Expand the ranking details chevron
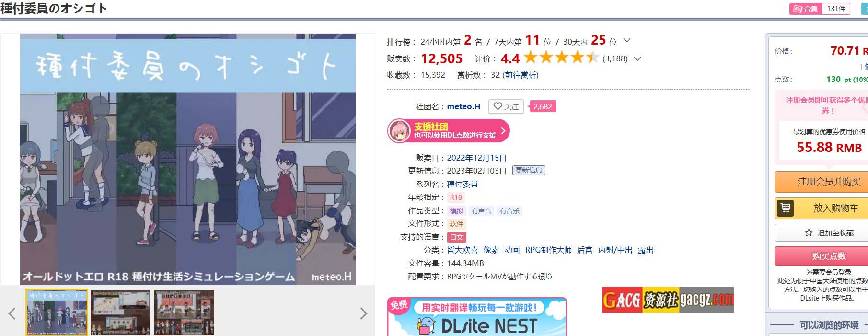The height and width of the screenshot is (336, 868). point(627,41)
